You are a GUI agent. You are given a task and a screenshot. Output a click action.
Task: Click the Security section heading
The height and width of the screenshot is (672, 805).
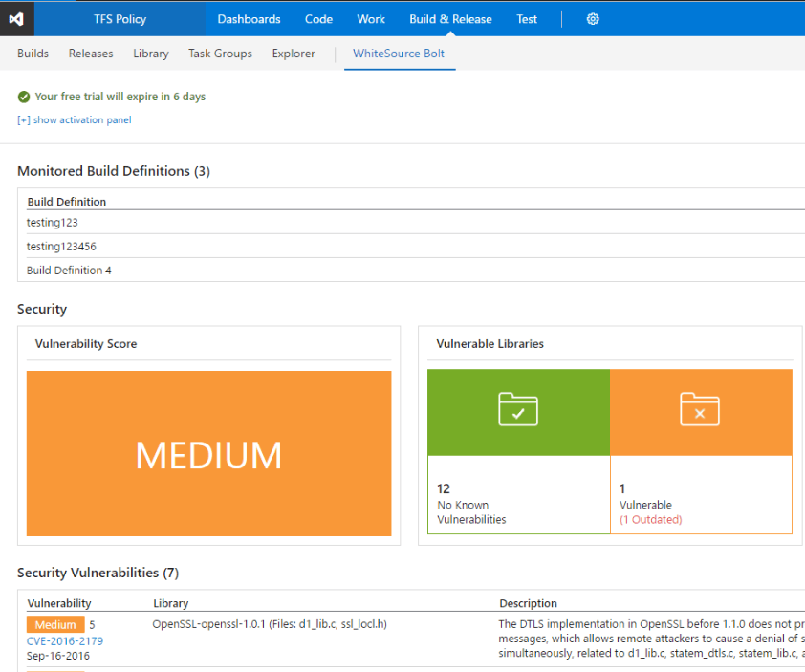[42, 309]
